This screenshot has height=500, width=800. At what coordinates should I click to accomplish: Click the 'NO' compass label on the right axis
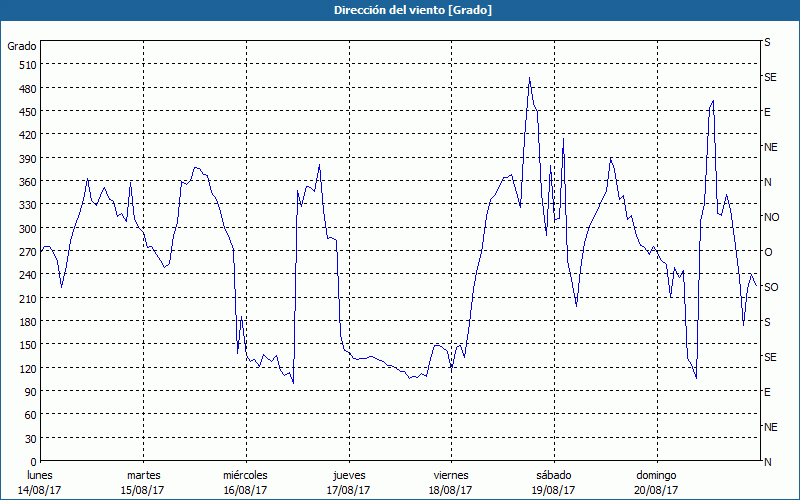point(771,217)
